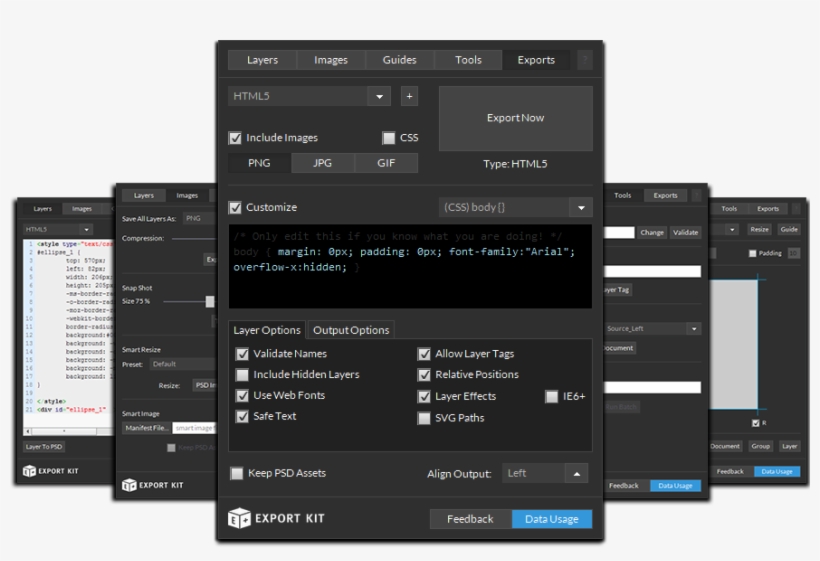Toggle Validate Names option
Image resolution: width=820 pixels, height=561 pixels.
click(x=242, y=354)
